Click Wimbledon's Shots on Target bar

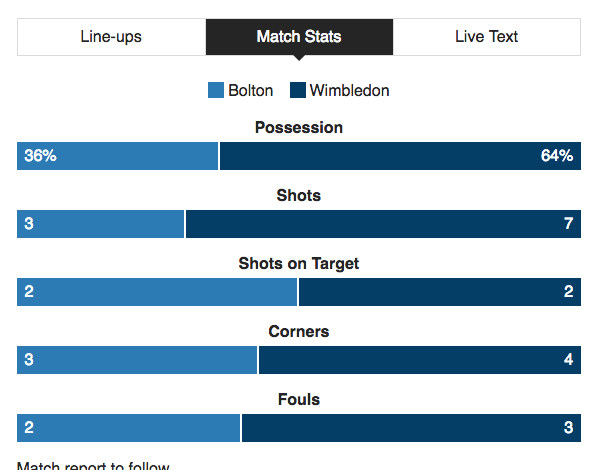(x=440, y=292)
